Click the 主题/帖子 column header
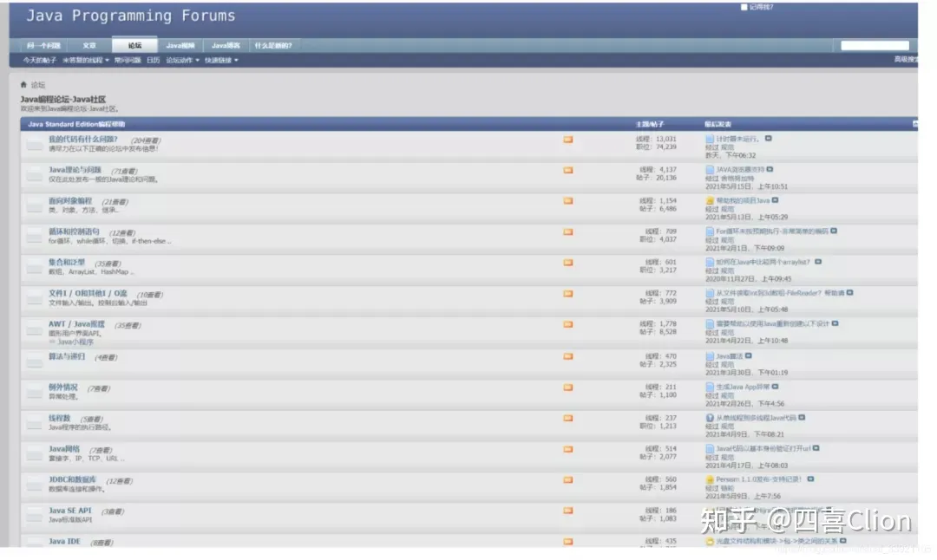This screenshot has height=560, width=937. pos(650,124)
